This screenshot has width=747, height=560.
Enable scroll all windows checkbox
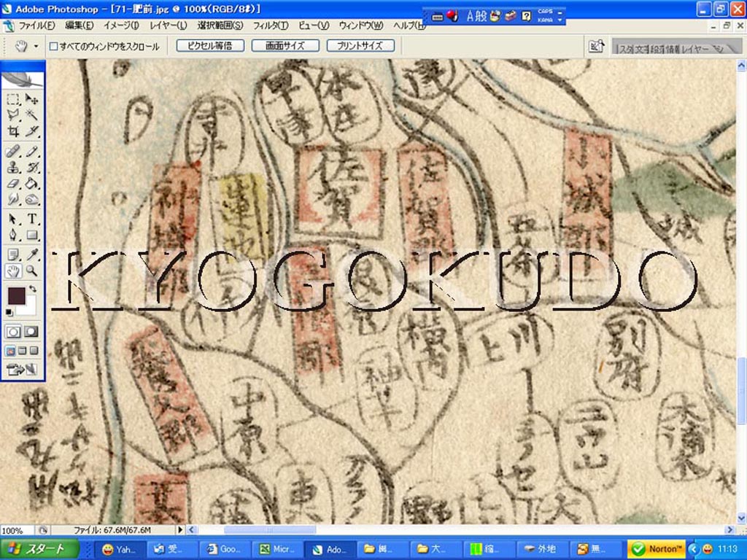coord(54,46)
